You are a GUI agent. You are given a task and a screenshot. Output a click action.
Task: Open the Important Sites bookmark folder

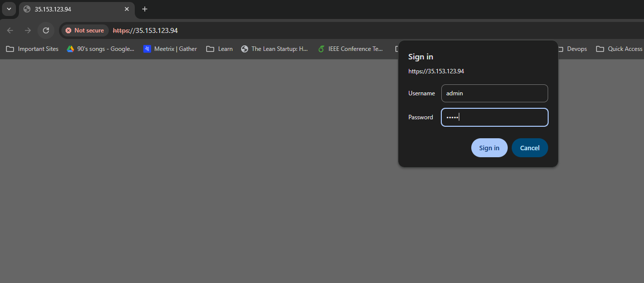click(x=32, y=49)
